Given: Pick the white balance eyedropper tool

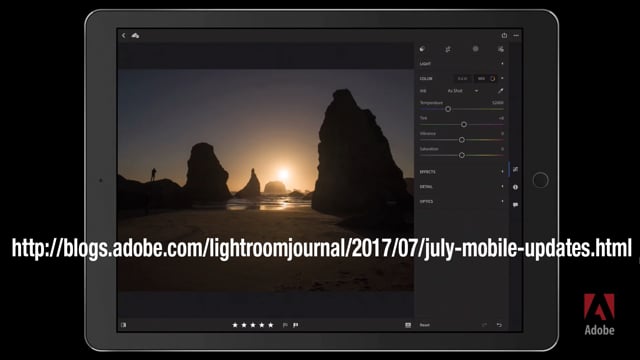Looking at the screenshot, I should tap(500, 91).
